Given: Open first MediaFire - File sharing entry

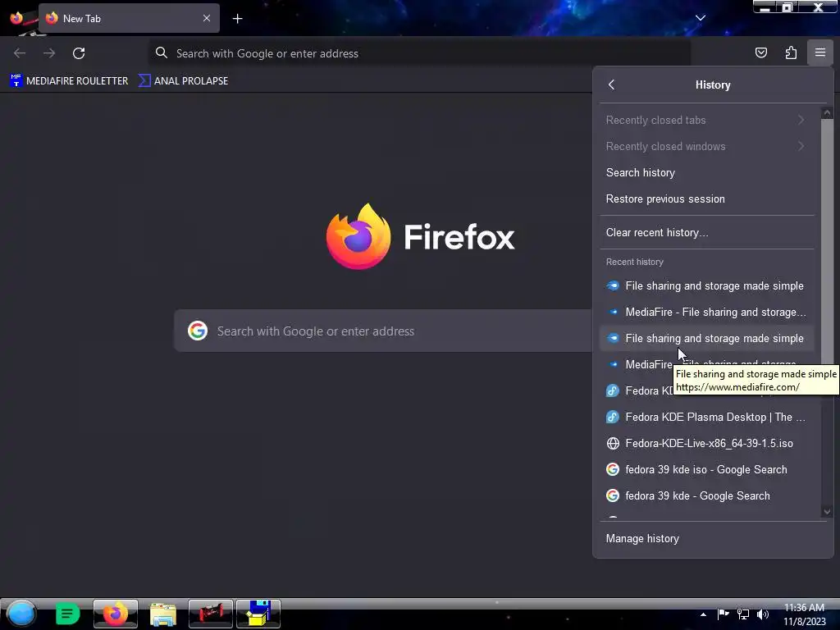Looking at the screenshot, I should (x=706, y=312).
